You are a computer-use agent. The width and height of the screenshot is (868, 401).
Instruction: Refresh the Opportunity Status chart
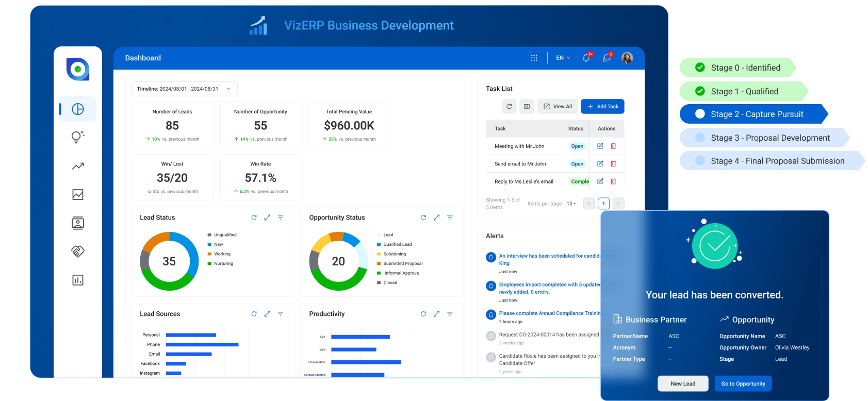click(x=423, y=218)
